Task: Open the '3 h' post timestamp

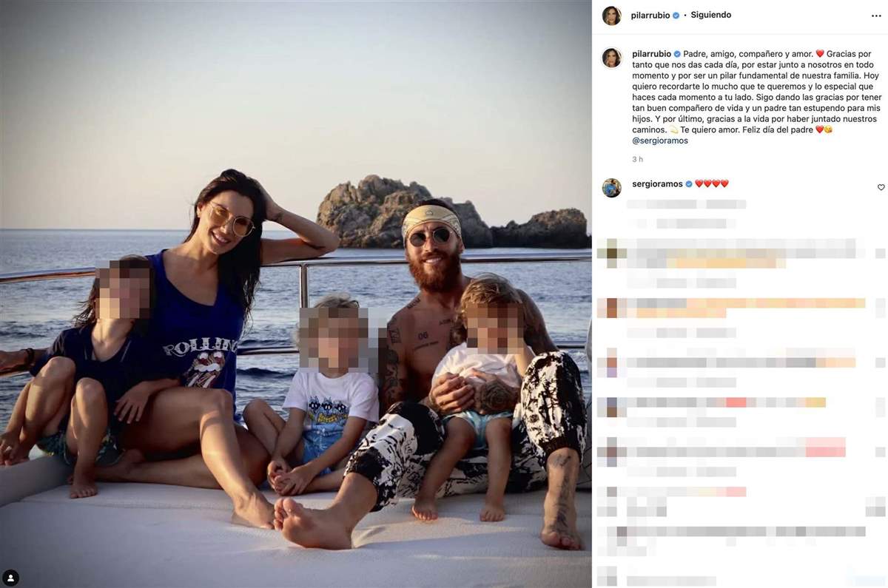Action: pos(637,159)
